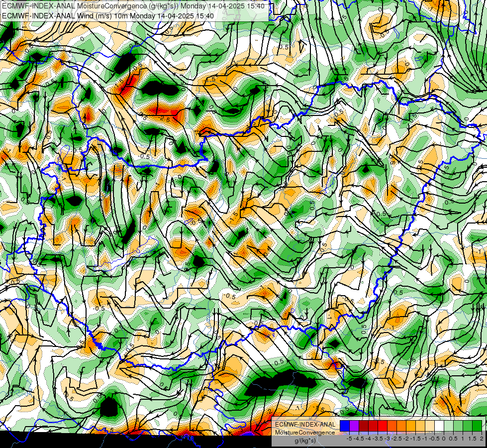Click the legend unit g/(kg*s)

(305, 441)
